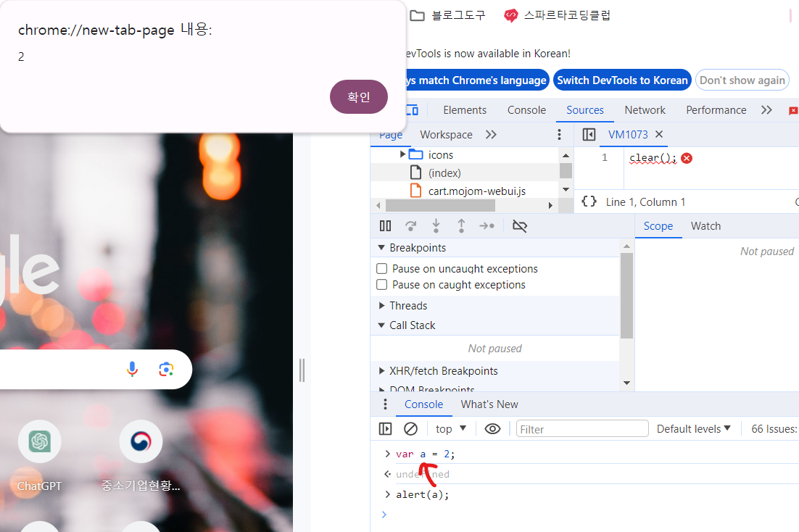
Task: Open the What's New tab
Action: 489,404
